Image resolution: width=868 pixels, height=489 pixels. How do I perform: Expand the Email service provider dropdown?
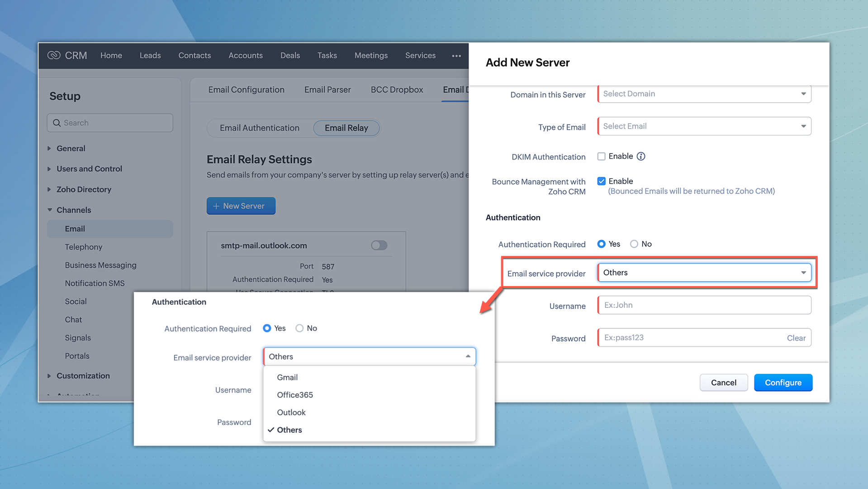click(x=704, y=273)
